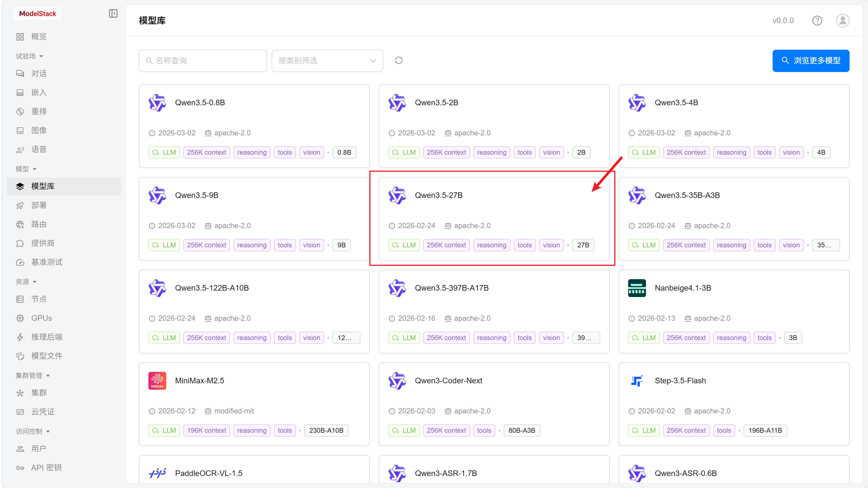
Task: Click the ModelStack logo
Action: point(37,13)
